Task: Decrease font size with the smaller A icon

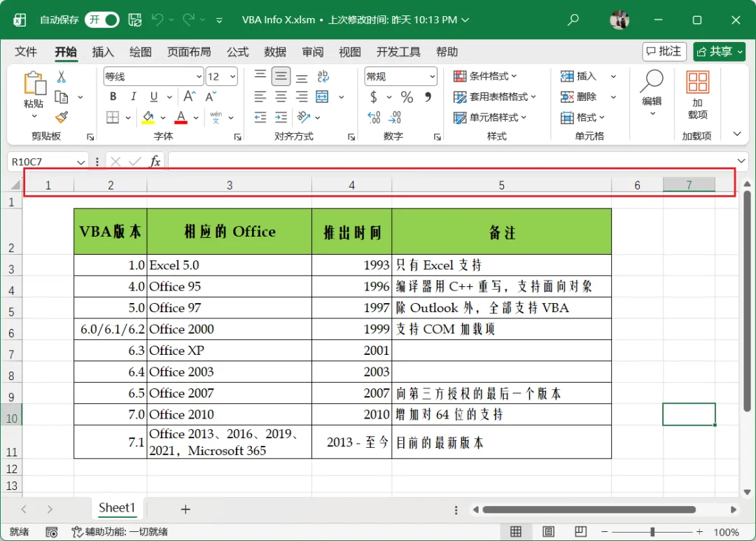Action: (x=211, y=97)
